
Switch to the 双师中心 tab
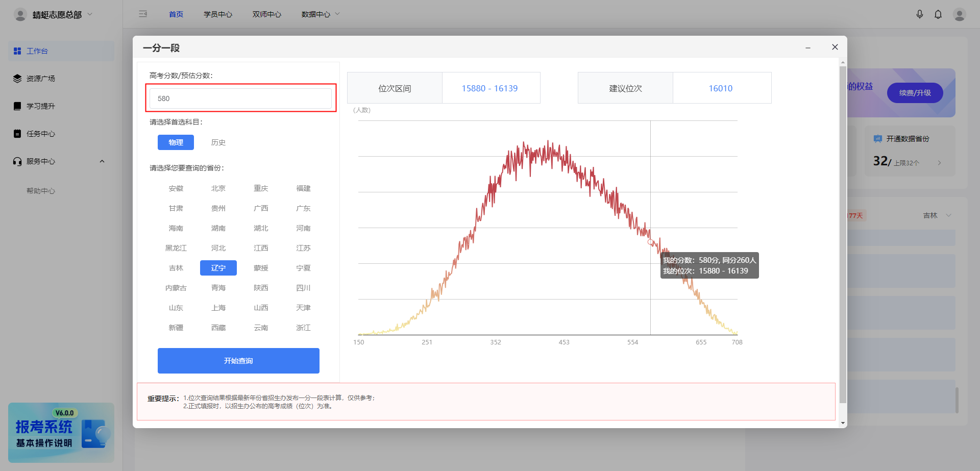(266, 14)
